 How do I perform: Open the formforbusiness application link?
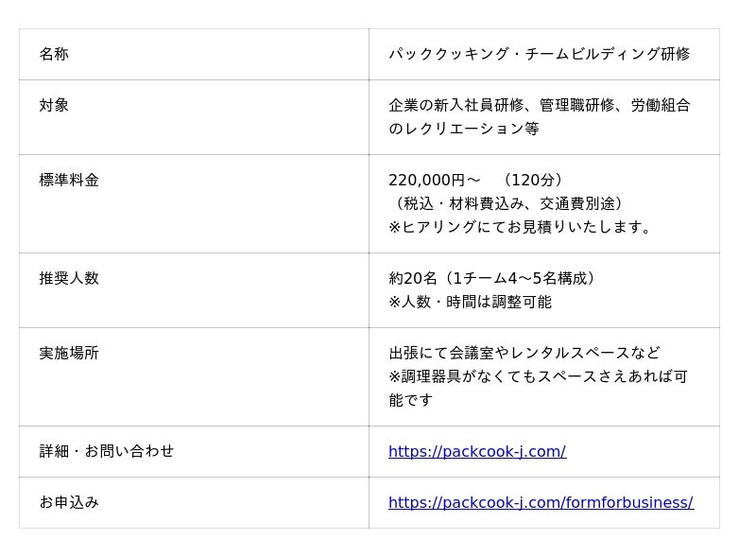(541, 503)
